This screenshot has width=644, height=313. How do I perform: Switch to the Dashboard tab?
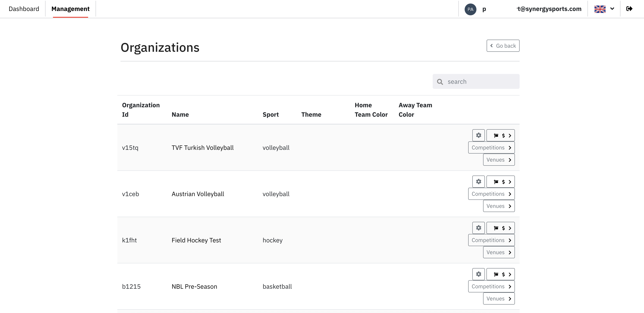point(24,9)
